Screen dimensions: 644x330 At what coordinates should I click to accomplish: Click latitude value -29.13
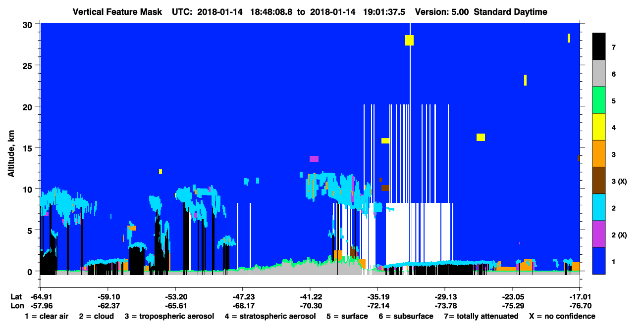tap(445, 297)
